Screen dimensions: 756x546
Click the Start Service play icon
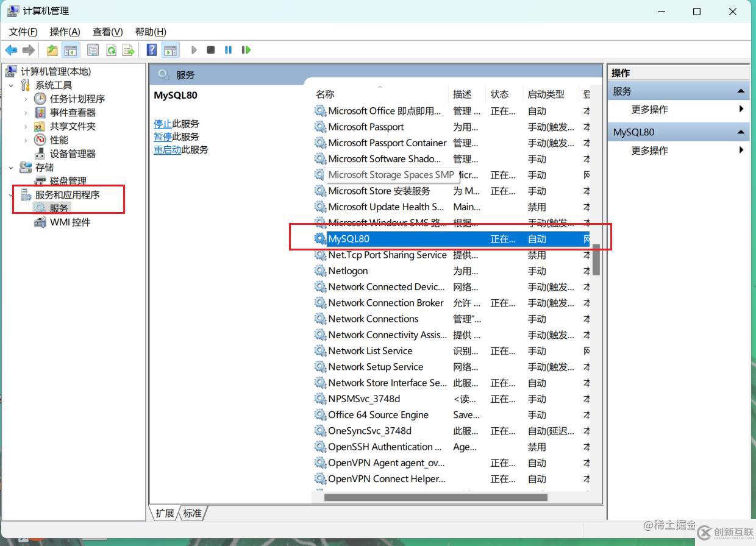tap(194, 50)
